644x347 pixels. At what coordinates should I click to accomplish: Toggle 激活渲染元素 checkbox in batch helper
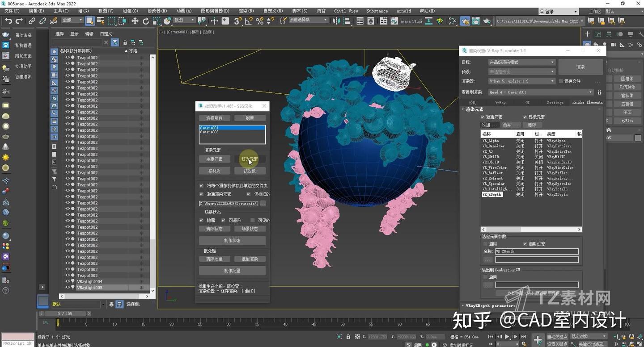(201, 194)
